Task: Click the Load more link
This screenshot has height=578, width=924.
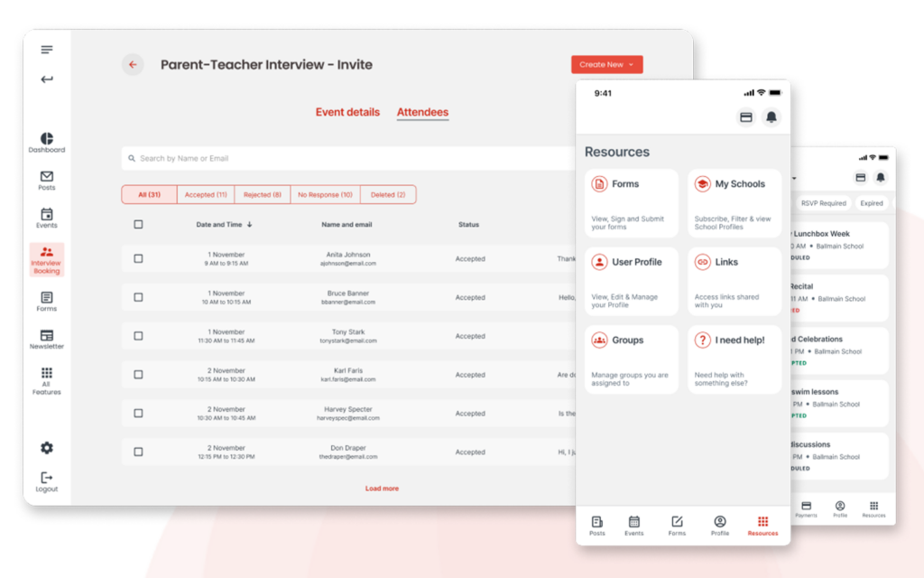Action: click(382, 489)
